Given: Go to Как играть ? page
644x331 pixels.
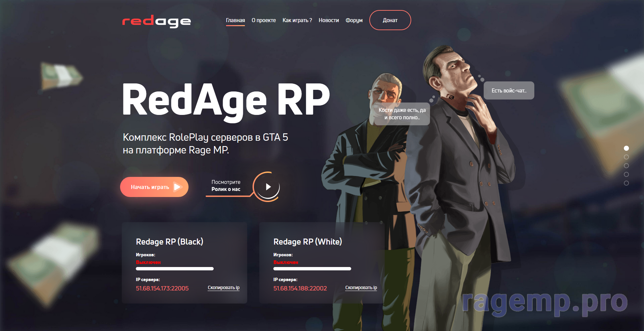Looking at the screenshot, I should pos(297,20).
